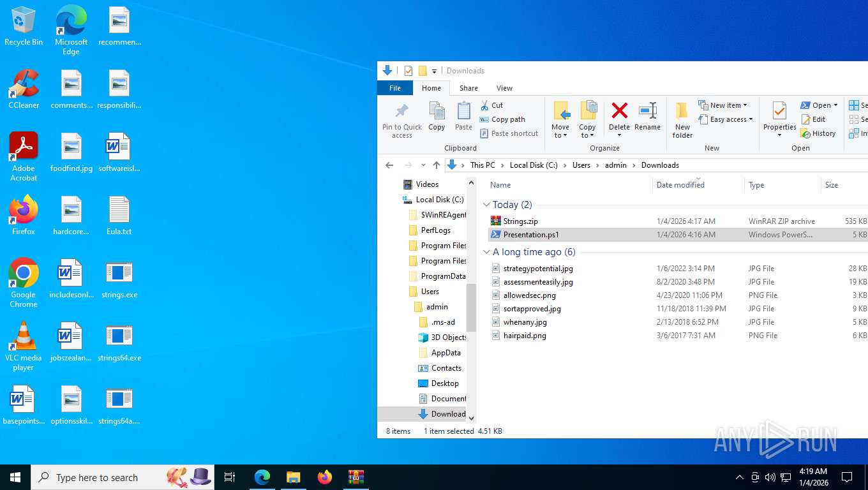Collapse the Today (2) group
This screenshot has height=490, width=868.
(486, 205)
